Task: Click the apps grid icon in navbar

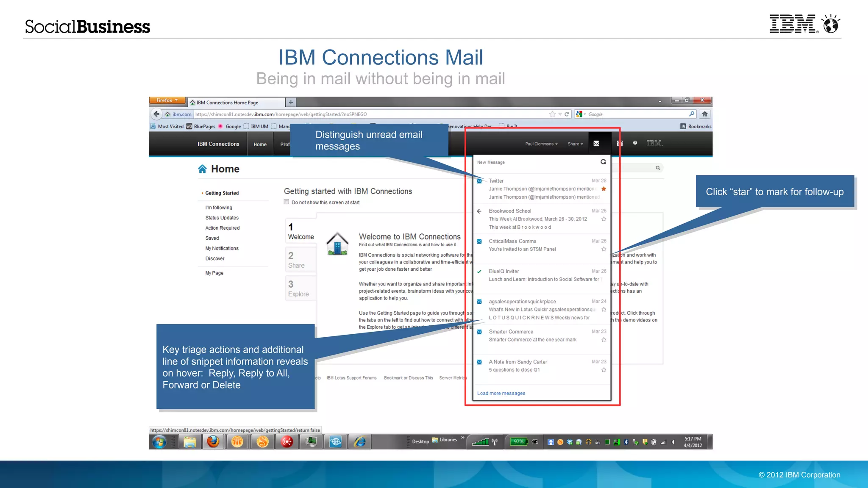Action: (620, 144)
